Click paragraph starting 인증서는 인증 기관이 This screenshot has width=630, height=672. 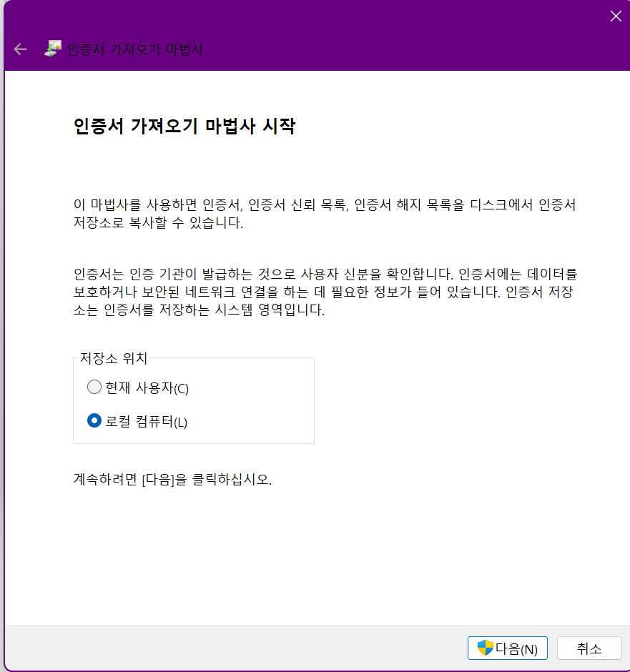(x=325, y=292)
